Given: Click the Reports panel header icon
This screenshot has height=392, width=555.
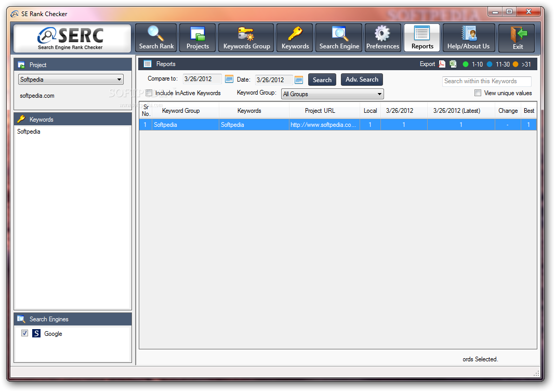Looking at the screenshot, I should point(148,64).
